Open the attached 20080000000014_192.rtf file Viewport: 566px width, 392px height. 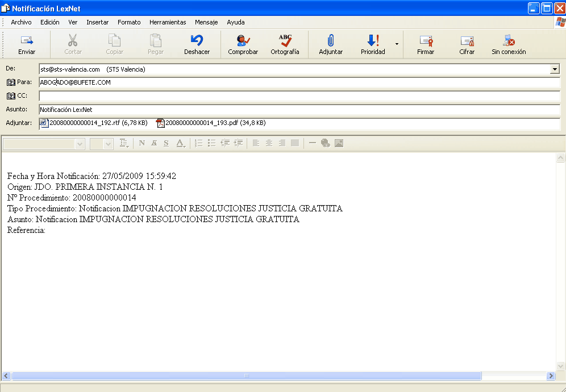pyautogui.click(x=94, y=123)
